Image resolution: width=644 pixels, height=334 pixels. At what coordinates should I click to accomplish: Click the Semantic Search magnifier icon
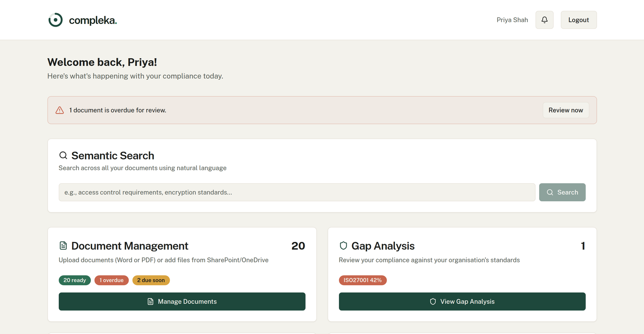click(x=63, y=156)
